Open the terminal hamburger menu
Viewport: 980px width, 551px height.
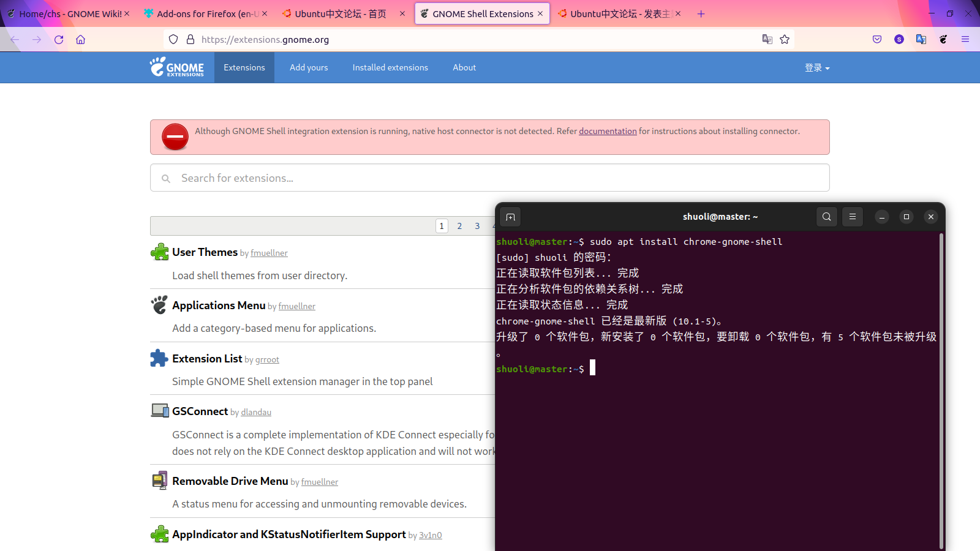pos(853,217)
